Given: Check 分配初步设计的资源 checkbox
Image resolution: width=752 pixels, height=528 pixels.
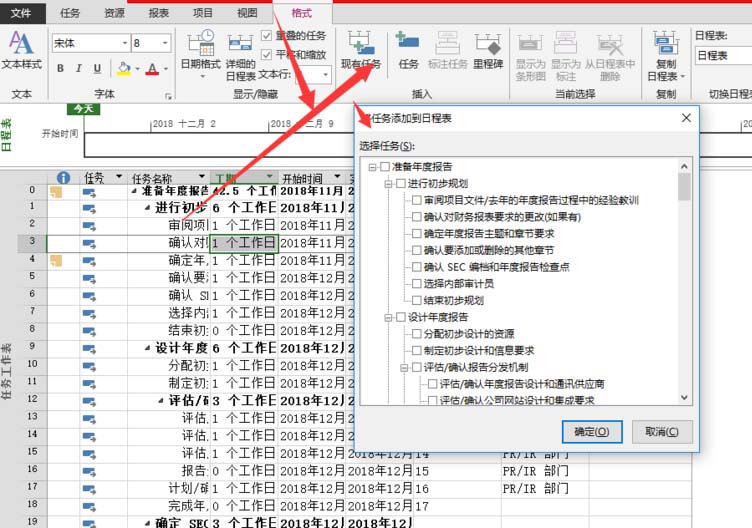Looking at the screenshot, I should coord(416,334).
